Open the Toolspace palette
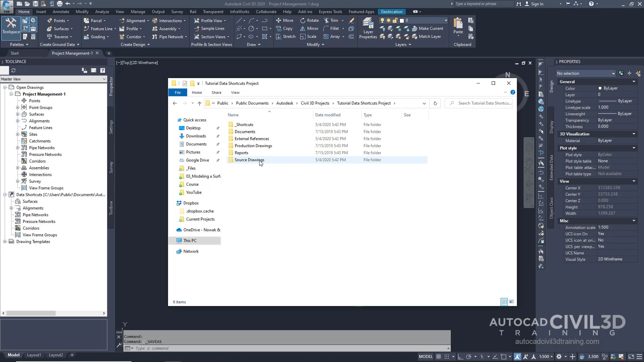644x362 pixels. pyautogui.click(x=10, y=27)
